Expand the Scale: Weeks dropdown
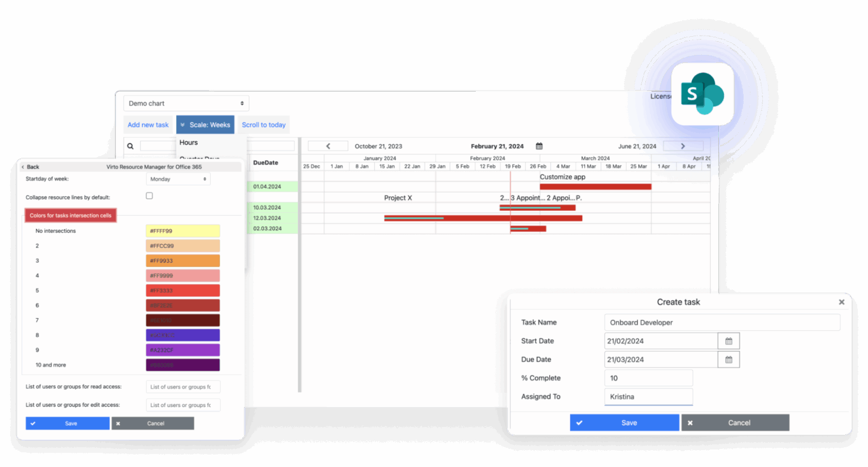Viewport: 868px width, 467px height. coord(205,124)
